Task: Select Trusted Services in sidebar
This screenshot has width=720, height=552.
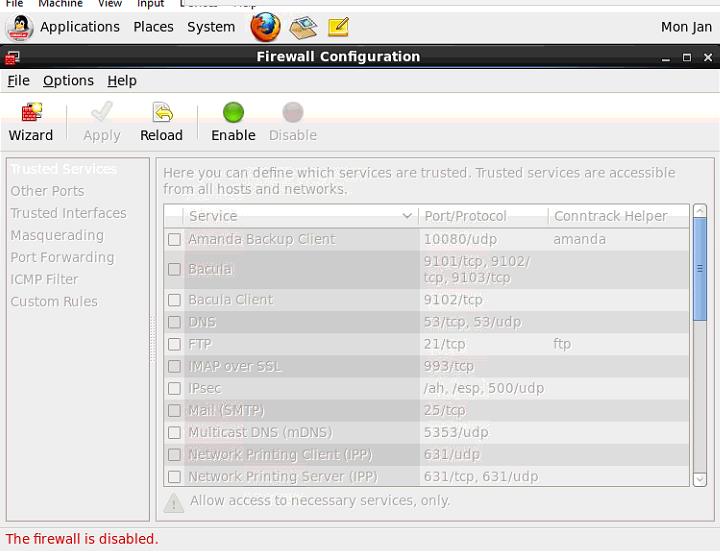Action: point(64,169)
